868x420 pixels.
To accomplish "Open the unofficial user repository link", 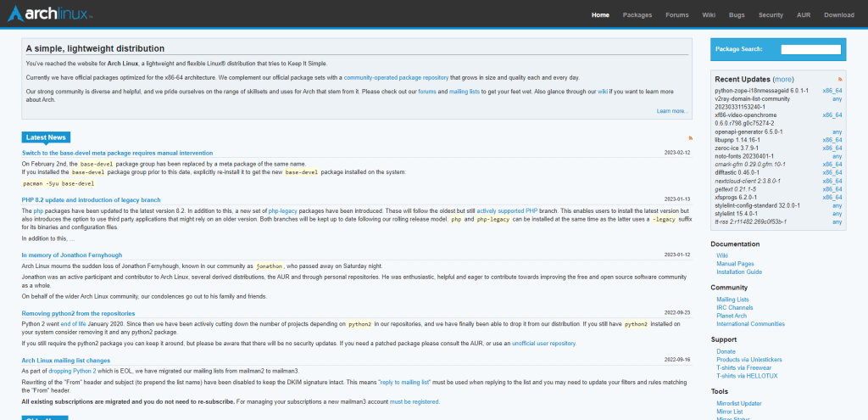I will click(543, 344).
